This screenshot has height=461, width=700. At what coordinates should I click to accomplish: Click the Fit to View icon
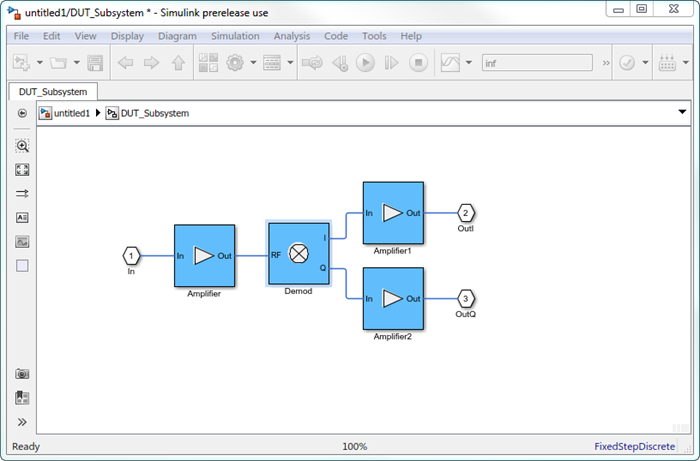[x=22, y=170]
